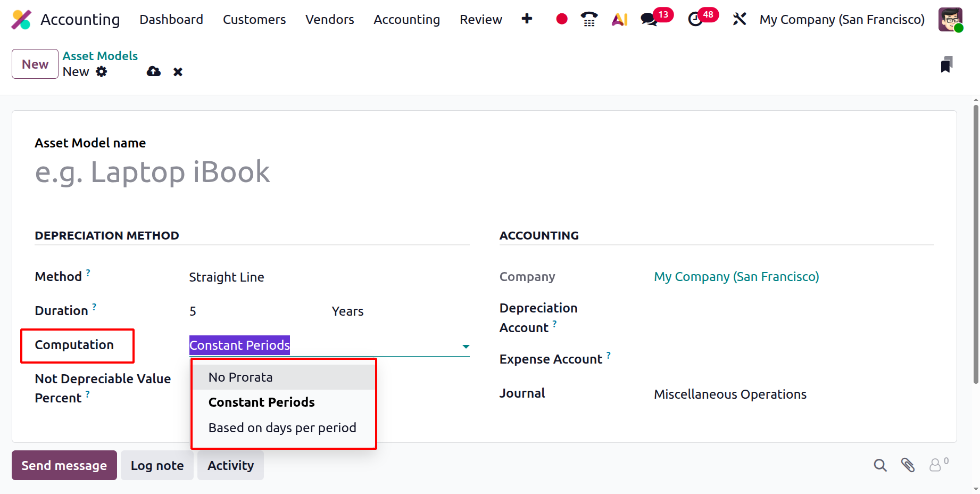Follow the Asset Models breadcrumb link
Image resolution: width=980 pixels, height=494 pixels.
click(100, 56)
